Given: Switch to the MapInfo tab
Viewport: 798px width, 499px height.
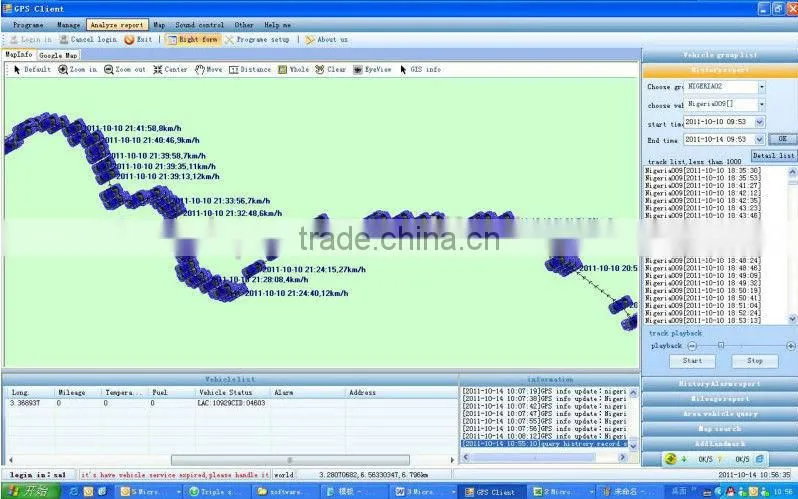Looking at the screenshot, I should (19, 54).
